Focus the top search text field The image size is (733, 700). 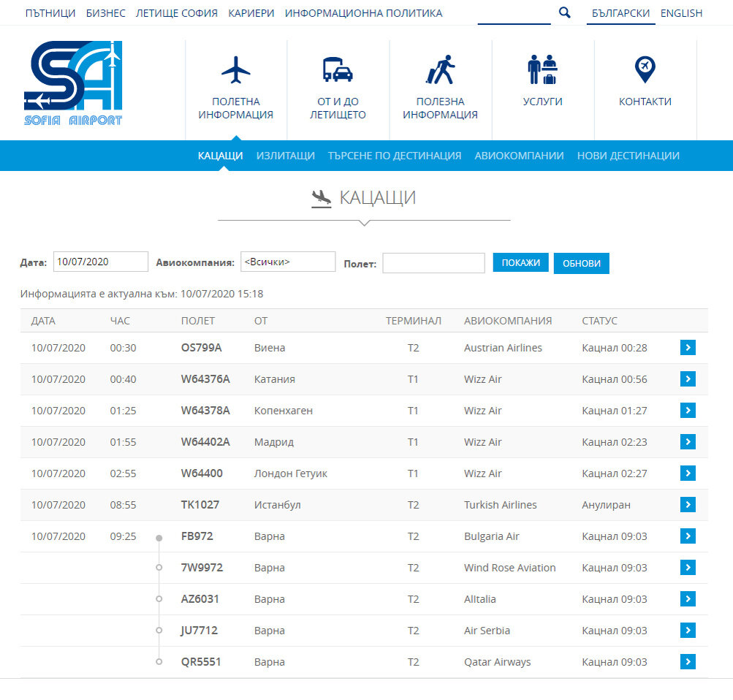(514, 13)
